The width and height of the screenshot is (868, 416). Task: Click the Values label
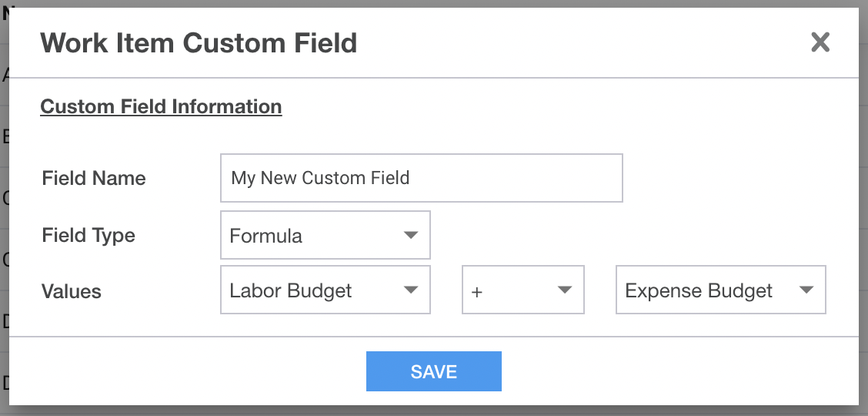click(x=72, y=291)
